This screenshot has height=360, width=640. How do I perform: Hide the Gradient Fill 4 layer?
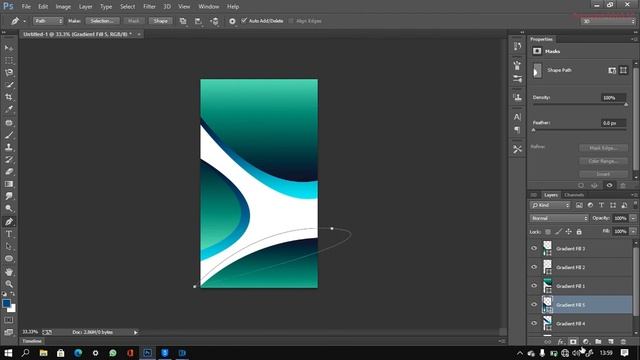point(534,323)
